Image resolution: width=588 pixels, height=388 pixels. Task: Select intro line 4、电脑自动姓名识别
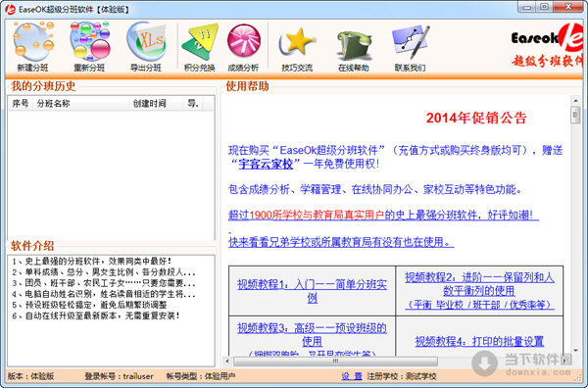click(x=104, y=294)
